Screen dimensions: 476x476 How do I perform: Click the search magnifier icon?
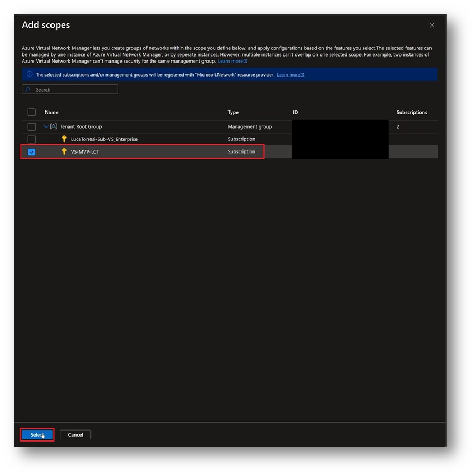[x=28, y=89]
